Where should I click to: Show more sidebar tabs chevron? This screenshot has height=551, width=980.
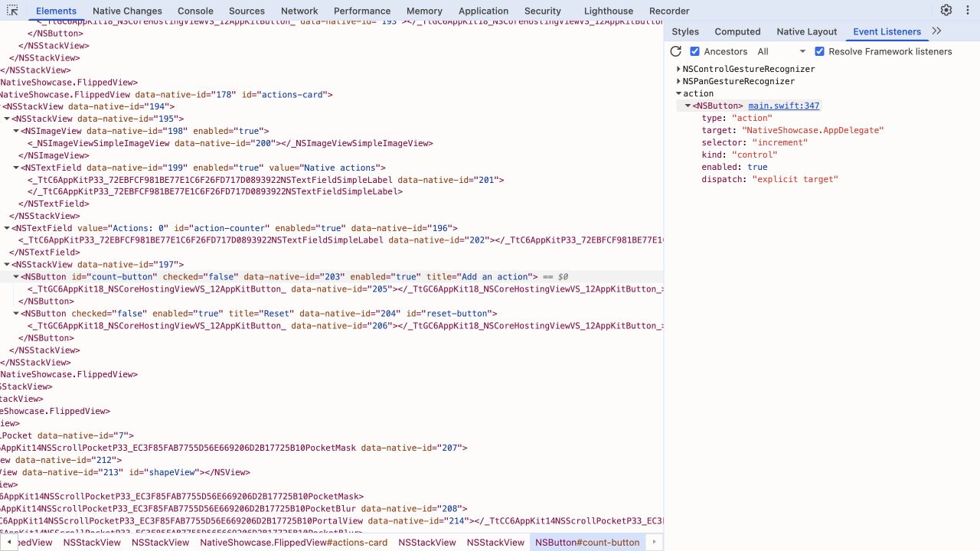[x=936, y=31]
